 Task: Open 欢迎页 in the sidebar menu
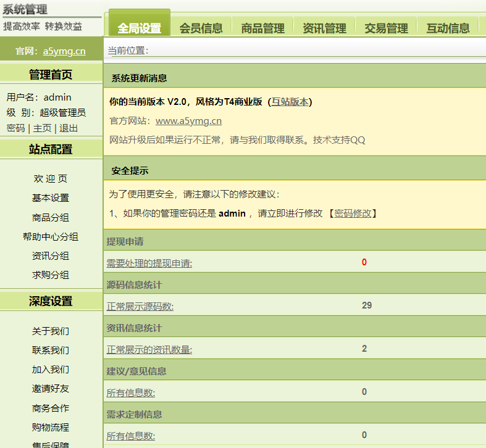pos(51,179)
